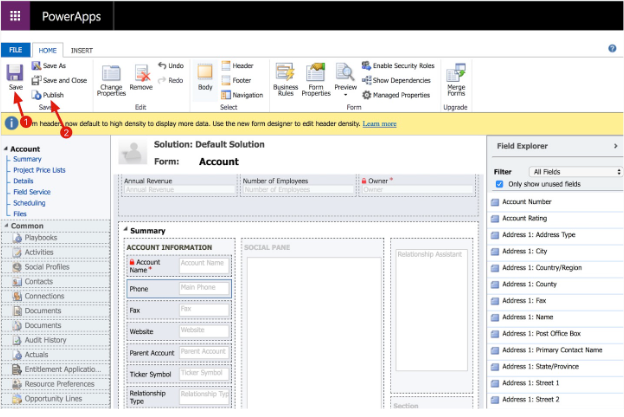Switch to the INSERT tab
The width and height of the screenshot is (624, 417).
[82, 51]
